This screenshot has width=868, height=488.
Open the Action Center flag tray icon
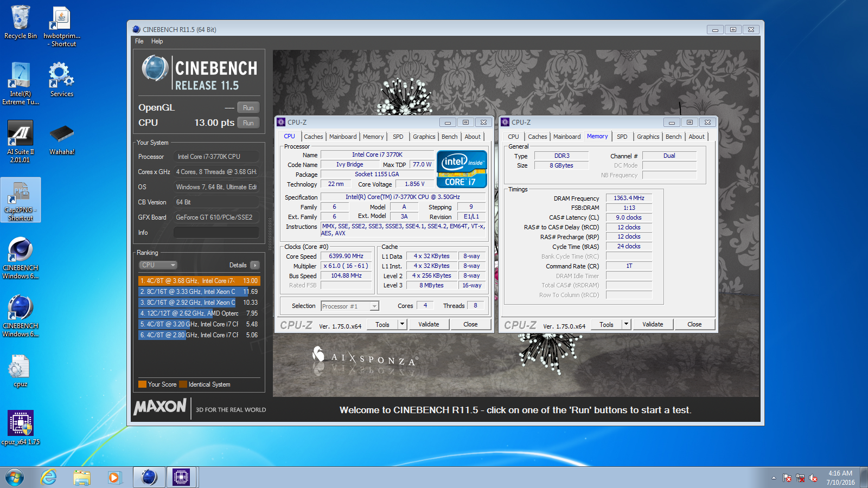787,478
